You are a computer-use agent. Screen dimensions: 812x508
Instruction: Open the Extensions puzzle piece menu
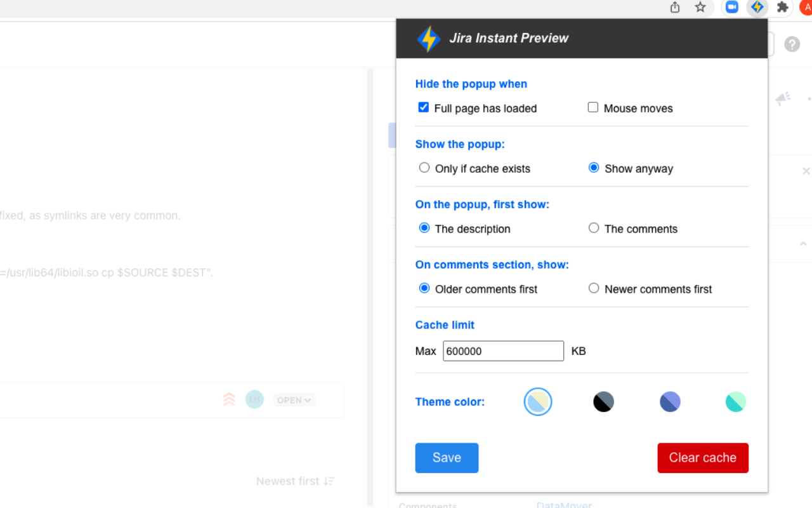(x=783, y=8)
